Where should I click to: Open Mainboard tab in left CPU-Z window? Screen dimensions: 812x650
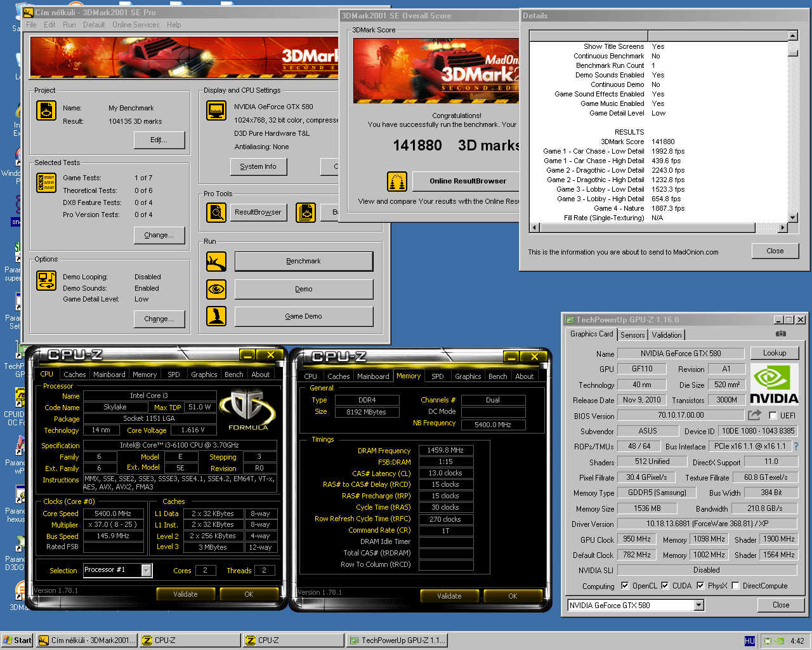109,375
